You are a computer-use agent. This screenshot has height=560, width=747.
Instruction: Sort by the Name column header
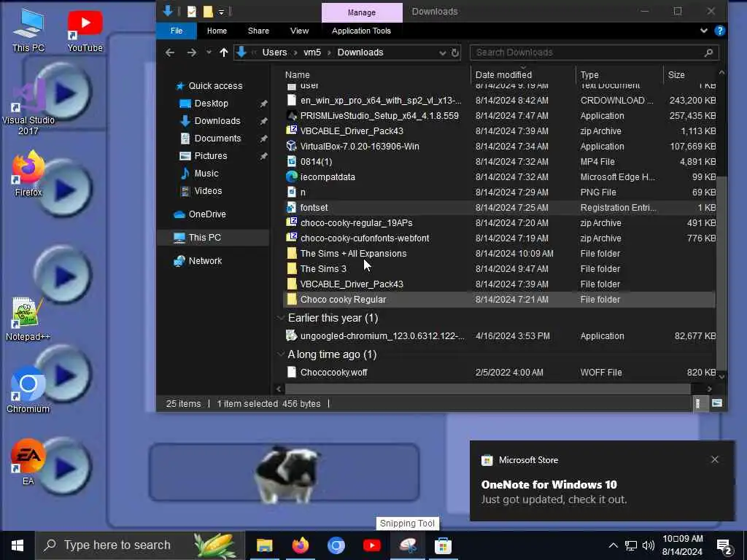(x=297, y=75)
